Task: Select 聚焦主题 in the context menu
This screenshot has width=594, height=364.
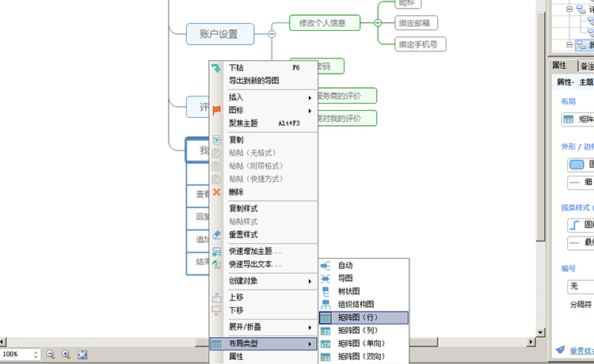Action: point(263,123)
